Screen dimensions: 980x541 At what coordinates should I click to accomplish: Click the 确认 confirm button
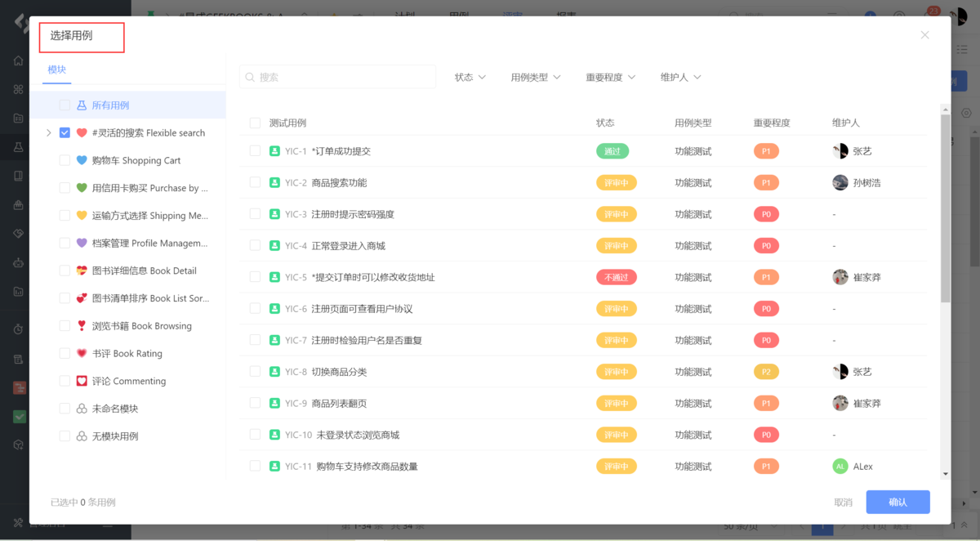898,502
